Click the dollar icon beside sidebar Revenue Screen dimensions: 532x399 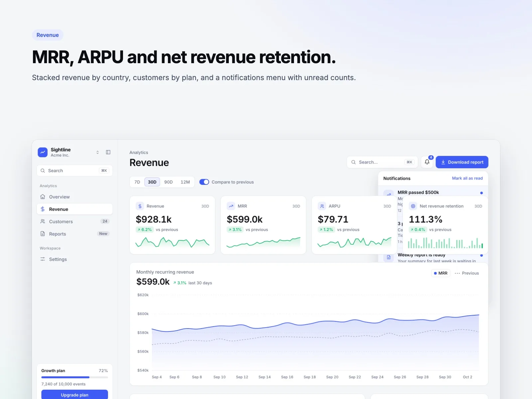click(43, 209)
